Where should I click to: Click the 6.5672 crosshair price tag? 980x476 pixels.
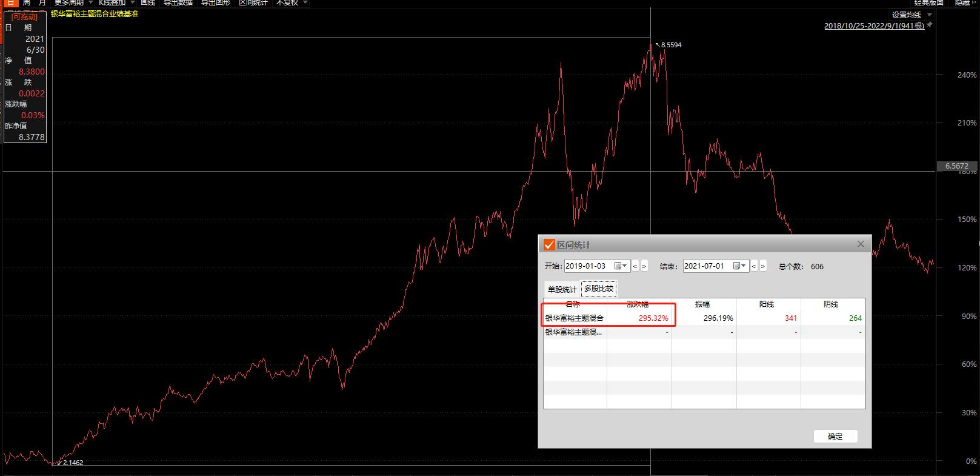pyautogui.click(x=957, y=166)
